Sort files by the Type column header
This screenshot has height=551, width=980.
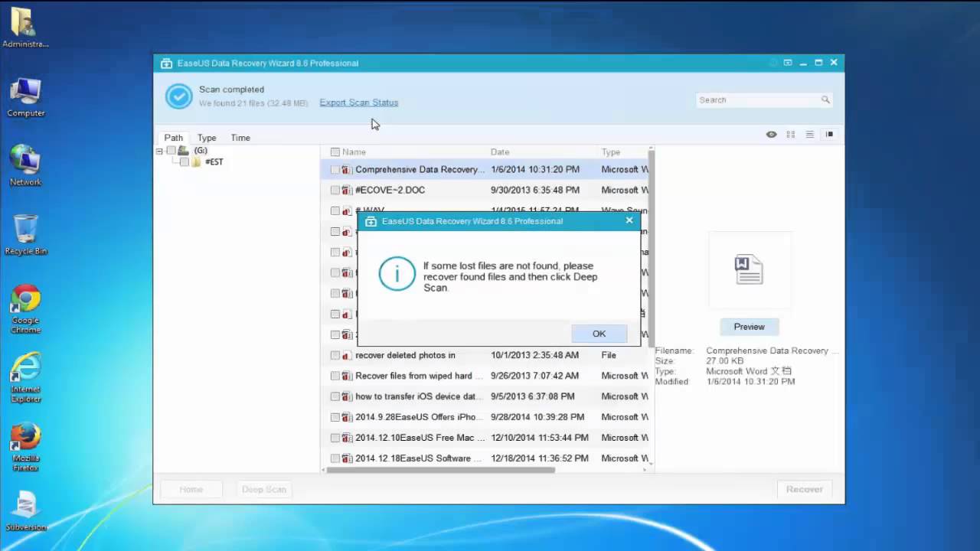[610, 152]
